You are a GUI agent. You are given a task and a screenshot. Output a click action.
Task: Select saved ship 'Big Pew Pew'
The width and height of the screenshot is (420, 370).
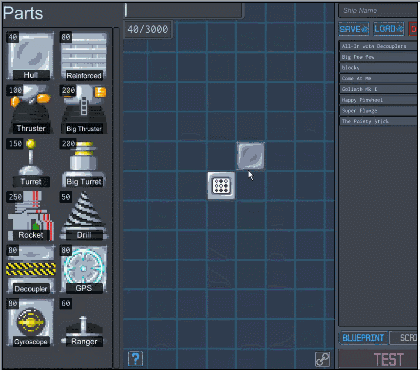coord(379,57)
